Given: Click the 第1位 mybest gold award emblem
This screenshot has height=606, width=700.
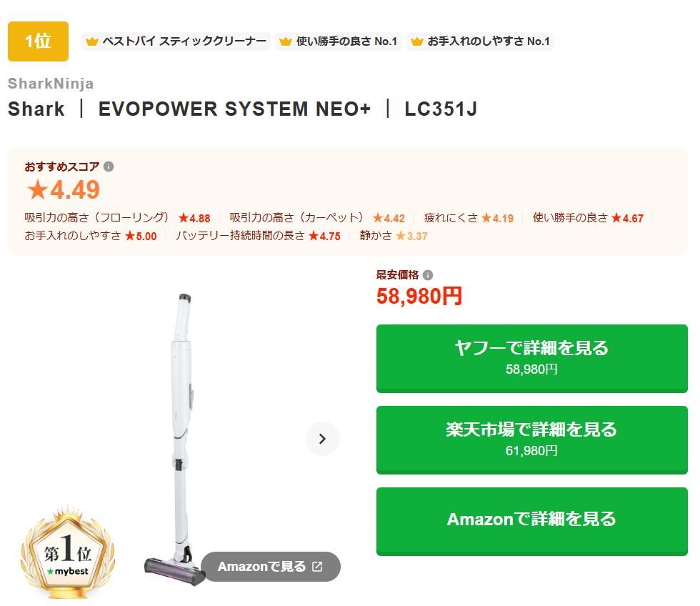Looking at the screenshot, I should [x=68, y=552].
